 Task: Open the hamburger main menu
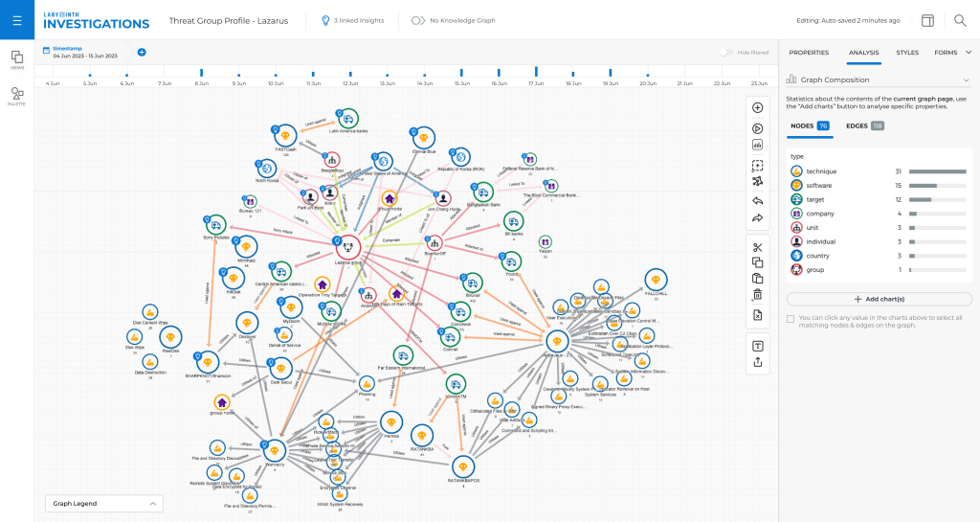point(17,20)
